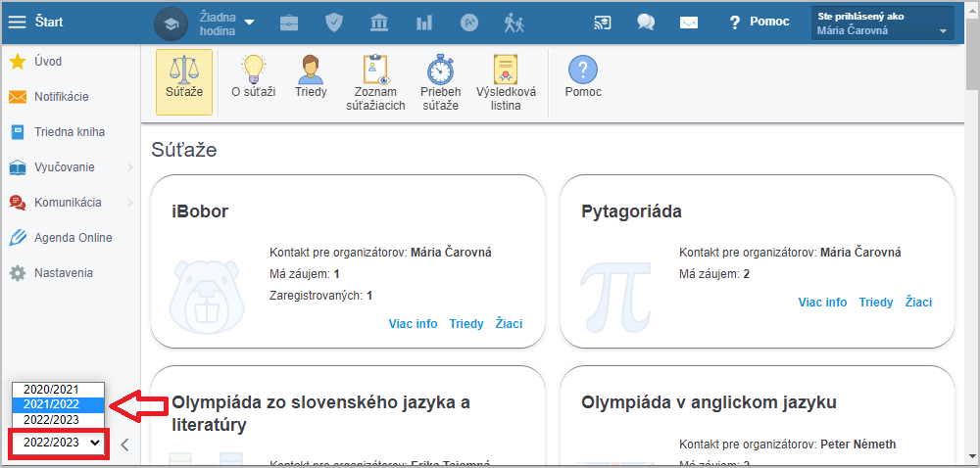Open the hamburger menu next to Štart
The width and height of the screenshot is (980, 468).
[17, 23]
